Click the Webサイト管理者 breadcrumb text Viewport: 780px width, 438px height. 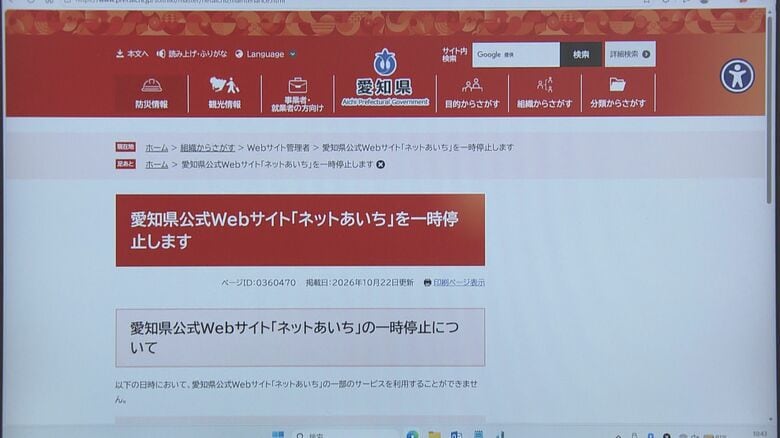[278, 148]
